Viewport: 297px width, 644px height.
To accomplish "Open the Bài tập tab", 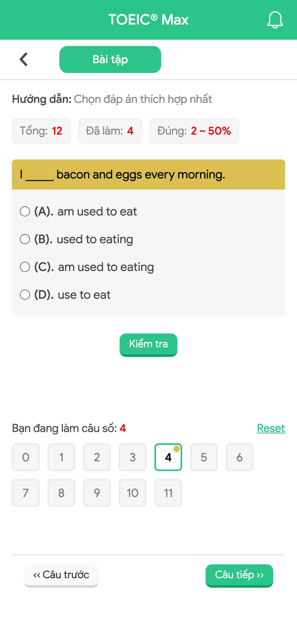I will click(x=110, y=59).
